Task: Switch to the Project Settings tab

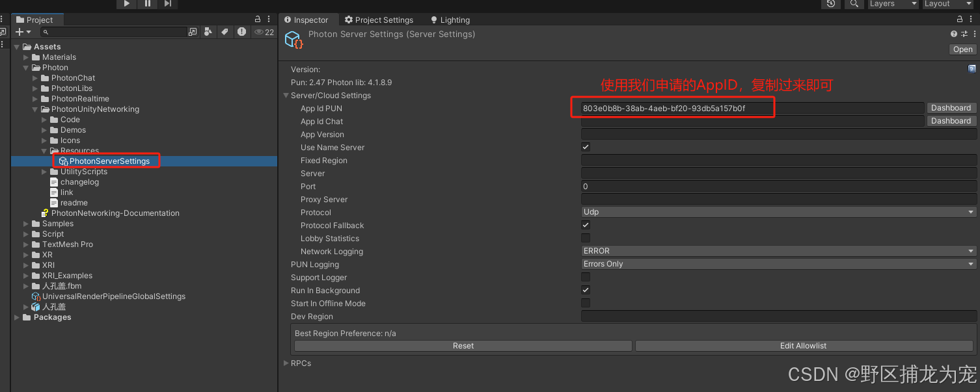Action: click(x=379, y=20)
